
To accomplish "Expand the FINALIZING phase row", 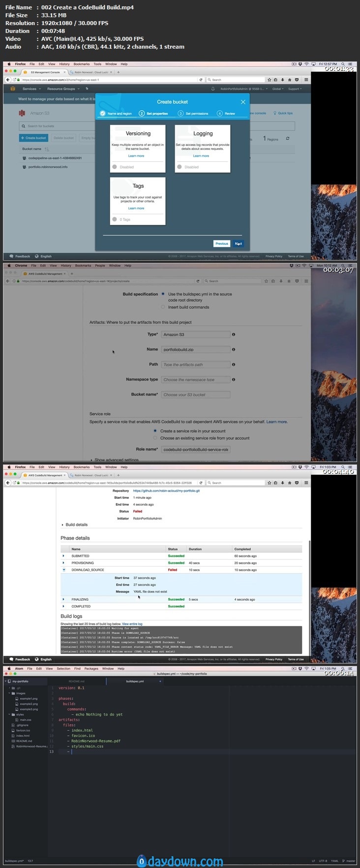I will (63, 599).
